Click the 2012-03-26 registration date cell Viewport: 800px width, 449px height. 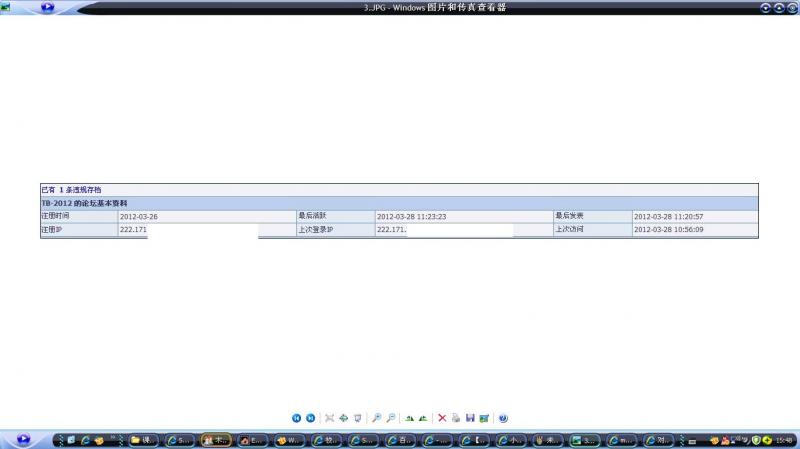207,216
